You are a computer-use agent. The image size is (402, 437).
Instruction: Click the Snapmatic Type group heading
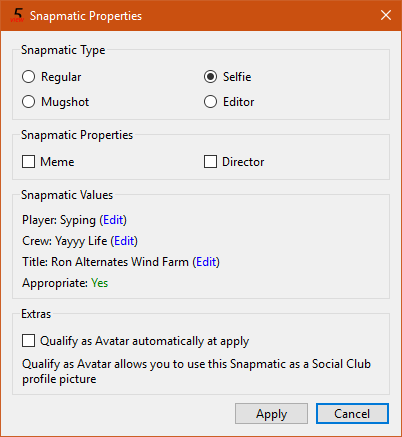pos(63,50)
